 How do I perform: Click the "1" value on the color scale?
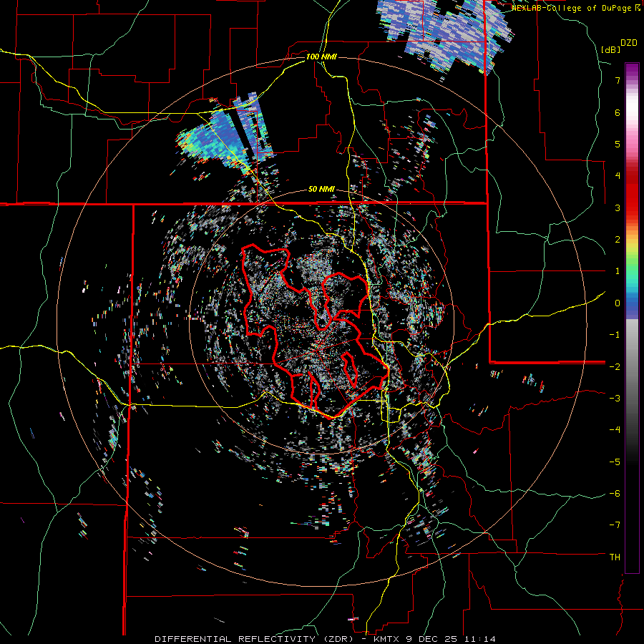click(618, 271)
